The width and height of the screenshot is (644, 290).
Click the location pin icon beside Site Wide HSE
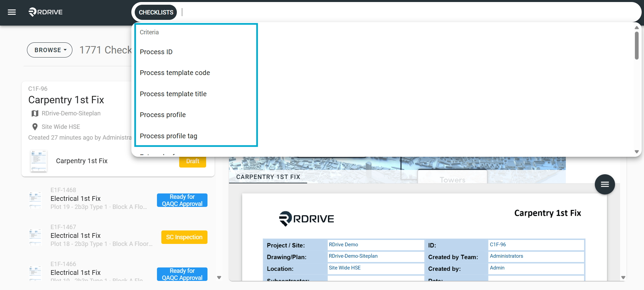coord(35,127)
